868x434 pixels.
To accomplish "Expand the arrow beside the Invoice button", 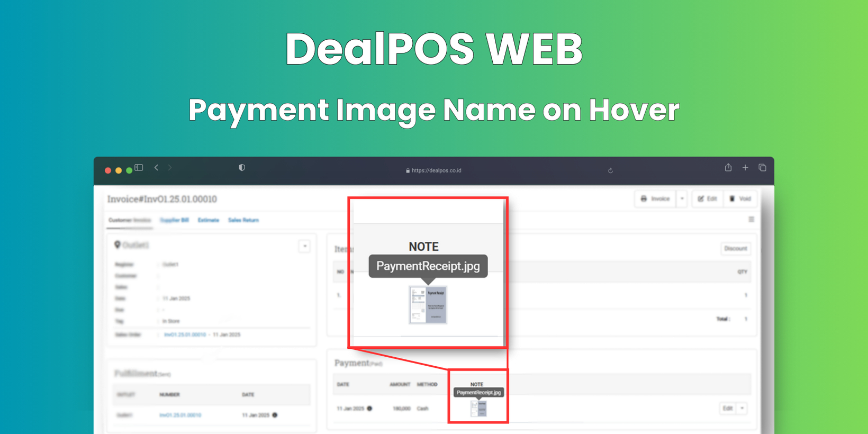I will click(682, 199).
